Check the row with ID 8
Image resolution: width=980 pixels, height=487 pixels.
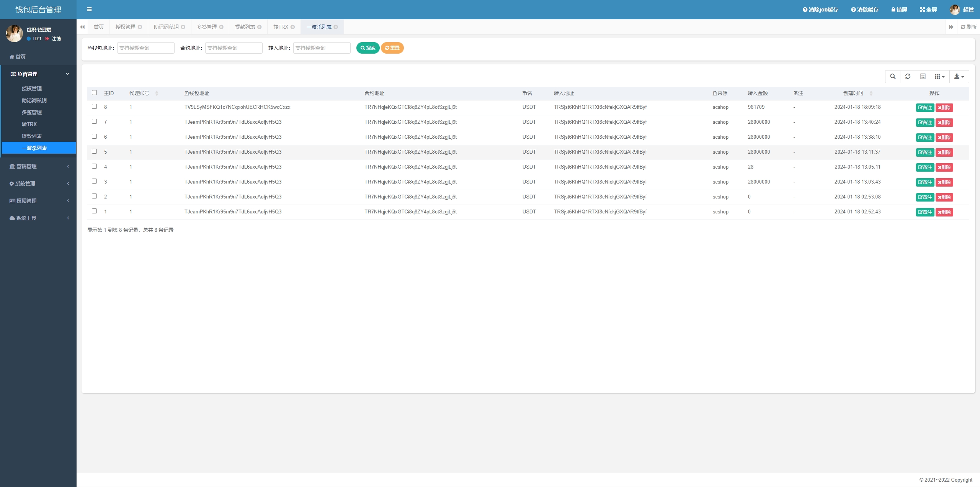click(x=95, y=107)
